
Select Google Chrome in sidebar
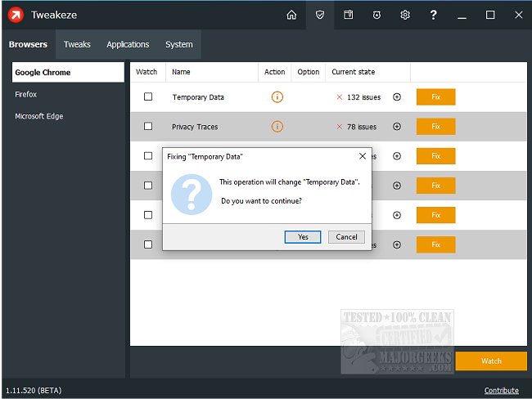click(x=68, y=72)
